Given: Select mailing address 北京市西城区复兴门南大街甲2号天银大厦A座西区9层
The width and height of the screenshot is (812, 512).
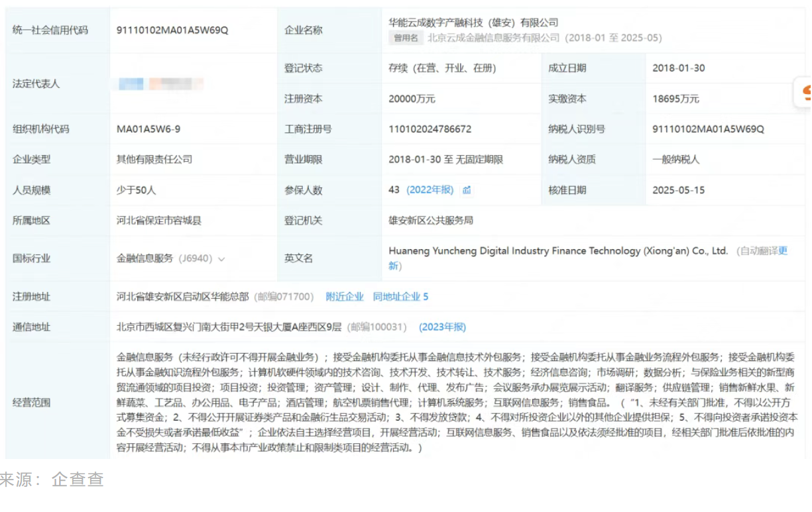Looking at the screenshot, I should 229,327.
